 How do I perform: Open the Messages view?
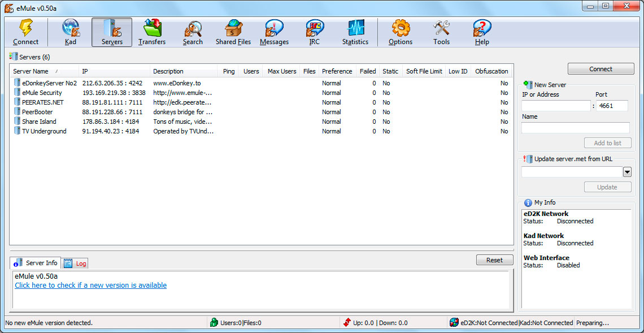point(274,32)
